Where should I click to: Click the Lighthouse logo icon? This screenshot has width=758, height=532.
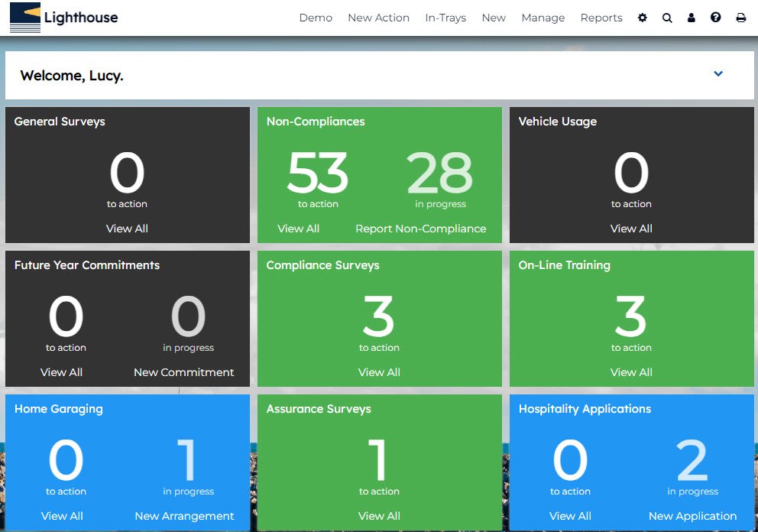25,18
